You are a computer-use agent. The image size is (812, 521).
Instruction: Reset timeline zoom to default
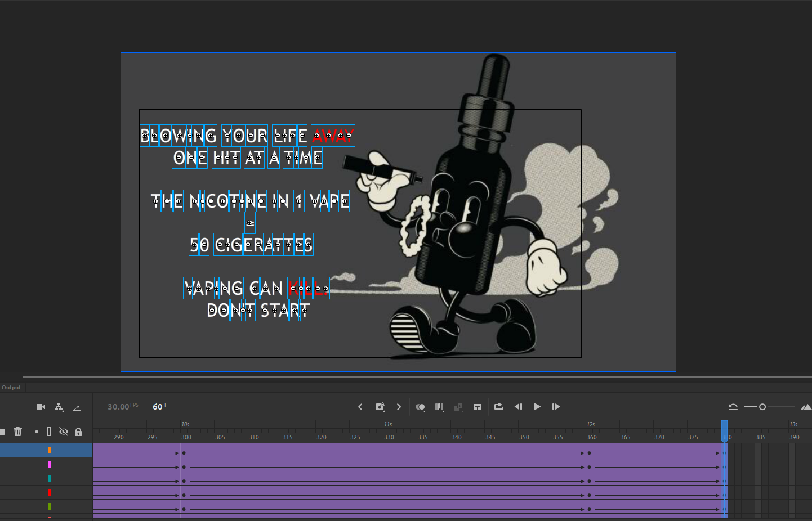[x=733, y=407]
